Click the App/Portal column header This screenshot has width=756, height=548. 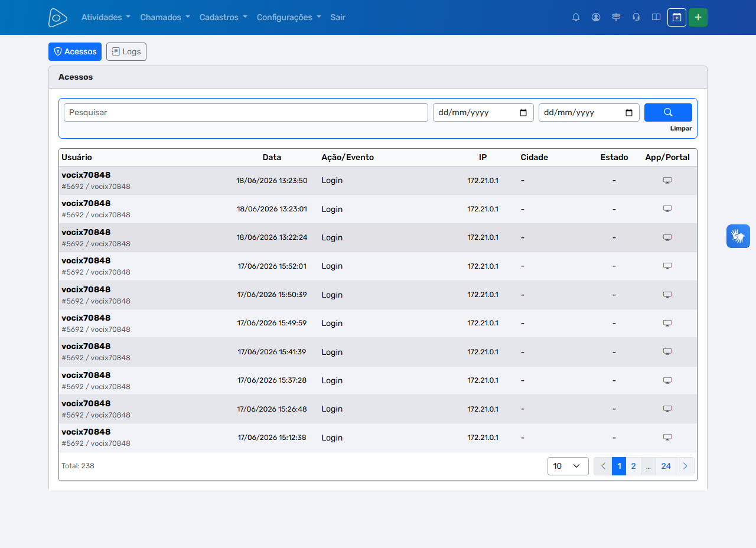[x=667, y=157]
